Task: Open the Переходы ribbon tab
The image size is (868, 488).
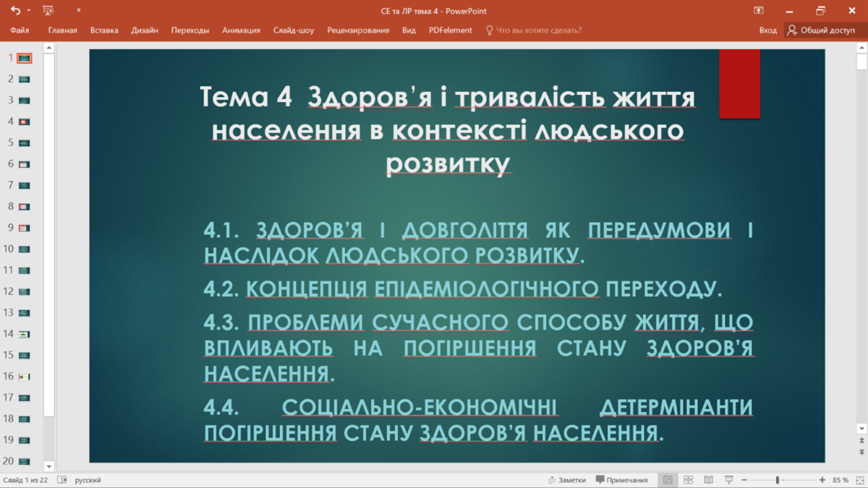Action: [190, 30]
